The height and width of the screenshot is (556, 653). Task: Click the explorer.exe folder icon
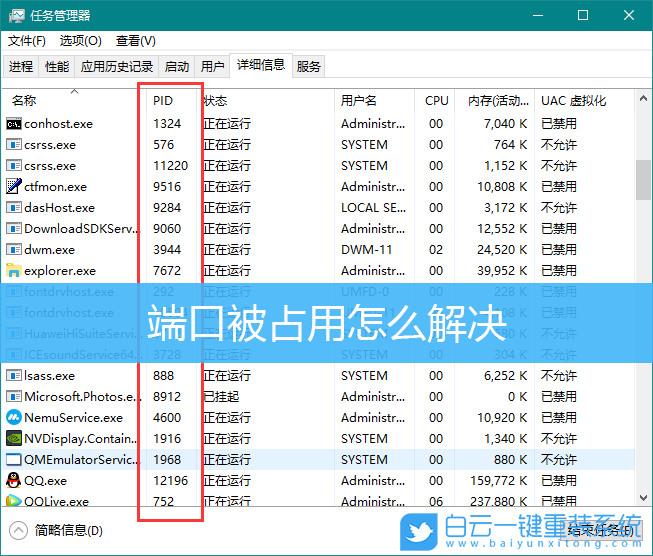coord(14,271)
